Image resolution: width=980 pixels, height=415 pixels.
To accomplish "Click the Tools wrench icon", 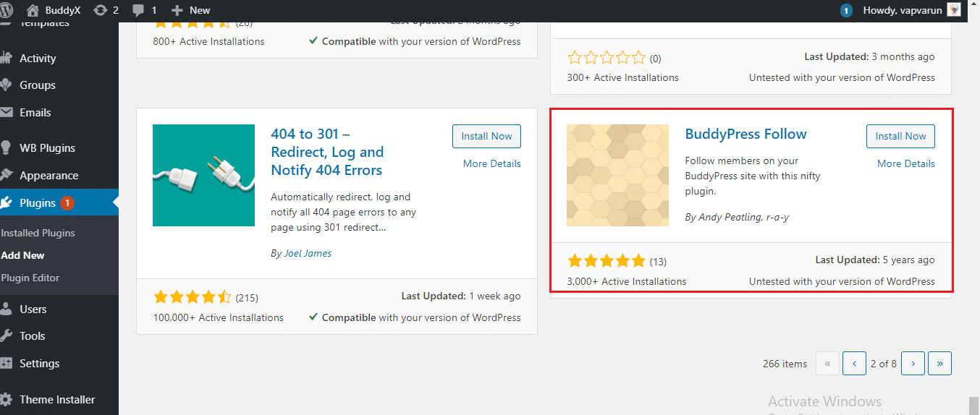I will [6, 336].
